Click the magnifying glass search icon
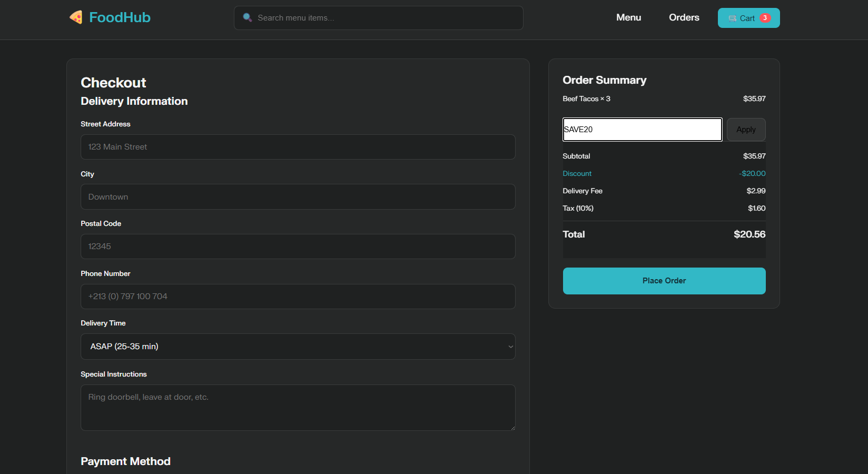Viewport: 868px width, 474px height. click(x=247, y=17)
